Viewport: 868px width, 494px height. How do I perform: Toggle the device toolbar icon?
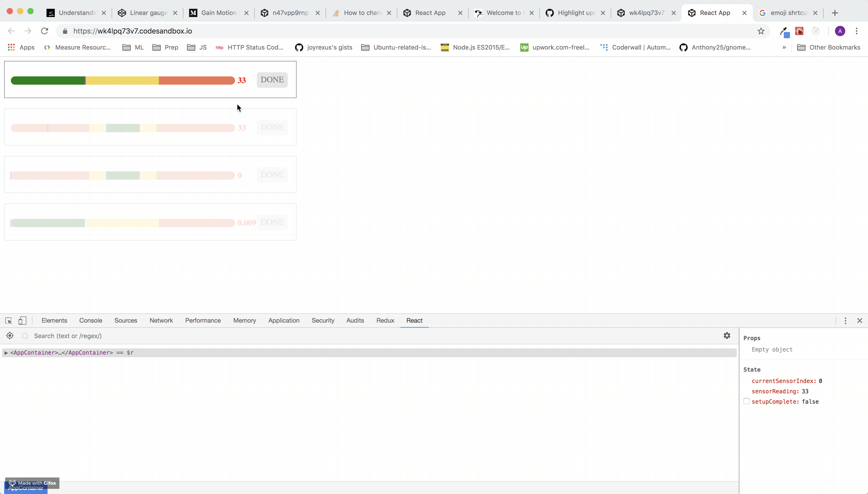[x=22, y=321]
